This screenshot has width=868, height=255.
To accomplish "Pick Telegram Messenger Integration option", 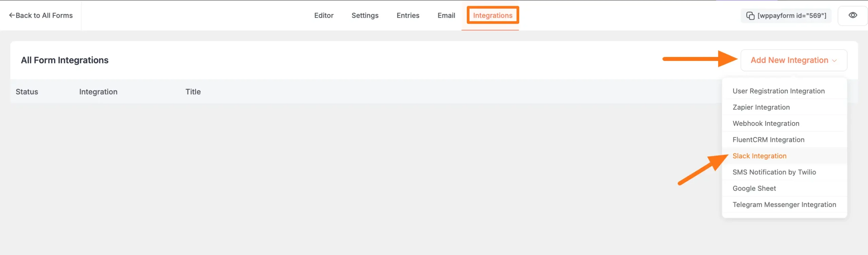I will (784, 205).
